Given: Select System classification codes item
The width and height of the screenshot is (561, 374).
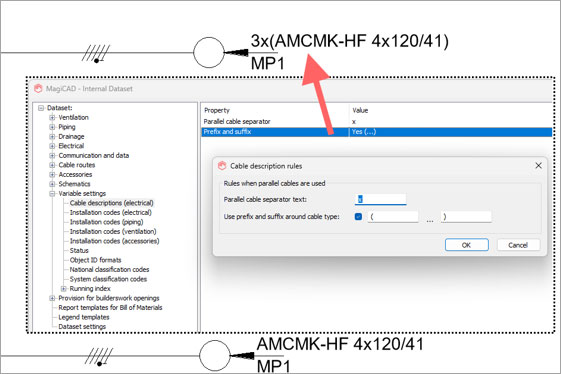Looking at the screenshot, I should (108, 279).
